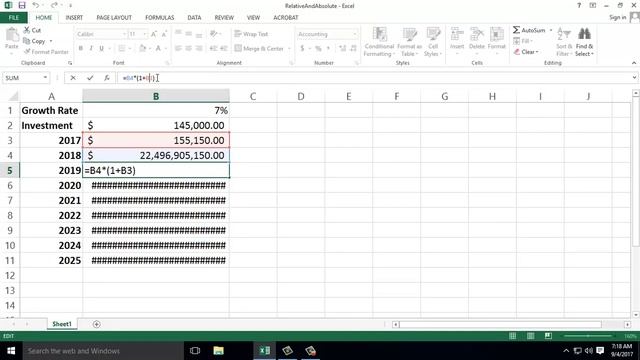This screenshot has width=640, height=360.
Task: Click Delete cells icon
Action: click(476, 39)
